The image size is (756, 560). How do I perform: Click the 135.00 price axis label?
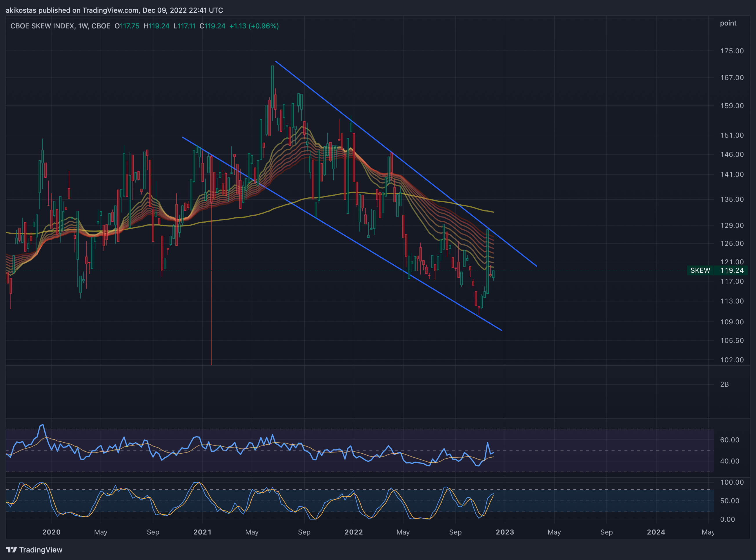732,199
